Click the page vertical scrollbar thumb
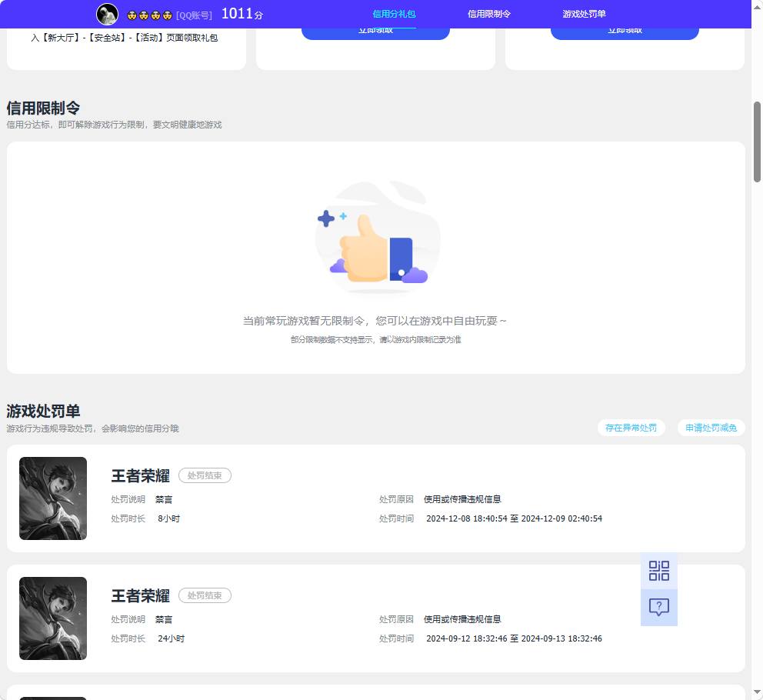The image size is (763, 700). pyautogui.click(x=757, y=142)
